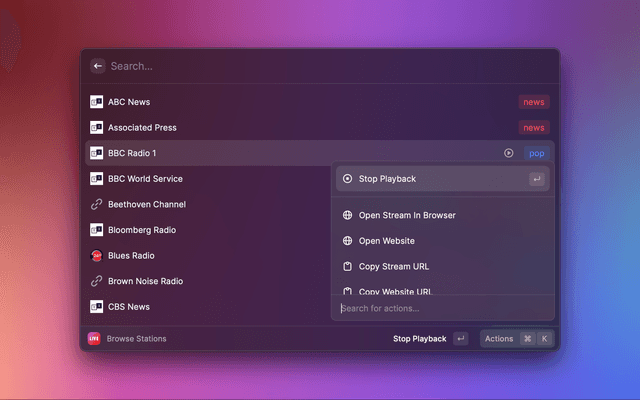
Task: Click the Blues Radio red logo icon
Action: point(97,255)
